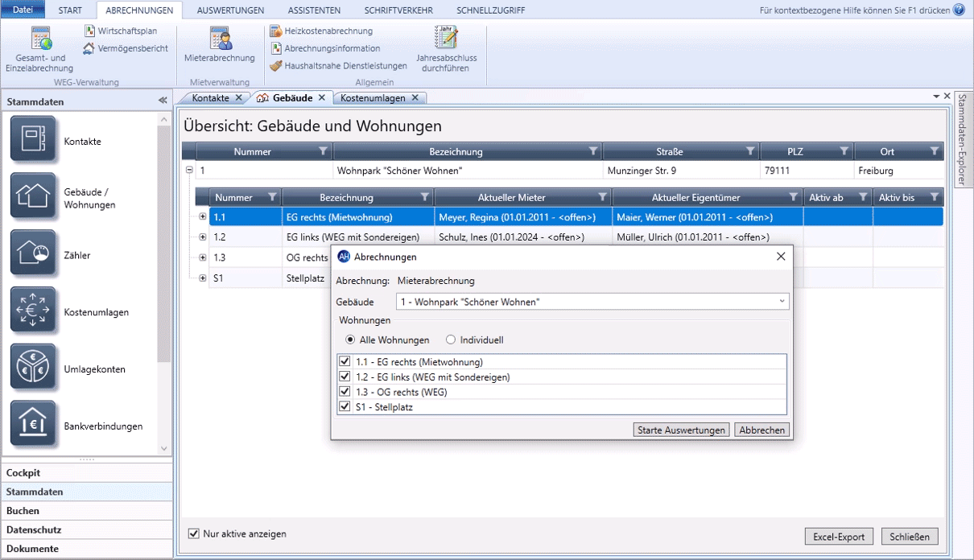Uncheck 1.1 - EG rechts (Mietwohnung)
Image resolution: width=974 pixels, height=560 pixels.
(x=345, y=362)
